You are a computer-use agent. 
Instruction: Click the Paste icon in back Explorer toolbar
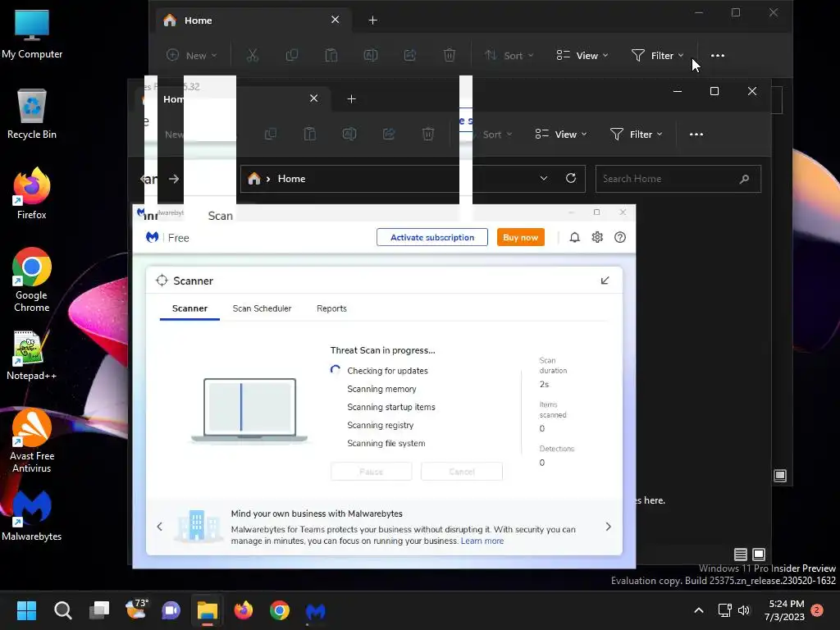point(331,55)
